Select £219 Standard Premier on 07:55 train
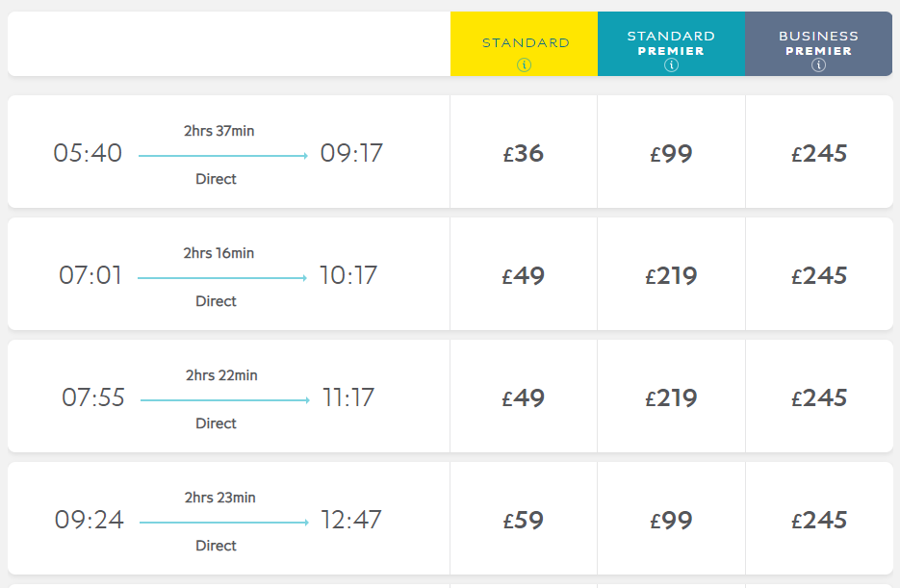The image size is (900, 588). [671, 397]
